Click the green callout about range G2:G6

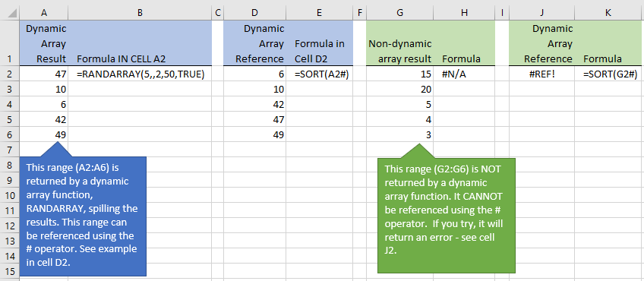pos(446,215)
